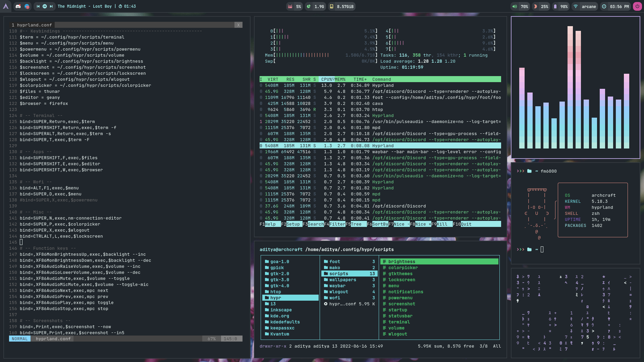Screen dimensions: 644x362
Task: Click the CPU 0 meter bar in htop
Action: tap(324, 31)
